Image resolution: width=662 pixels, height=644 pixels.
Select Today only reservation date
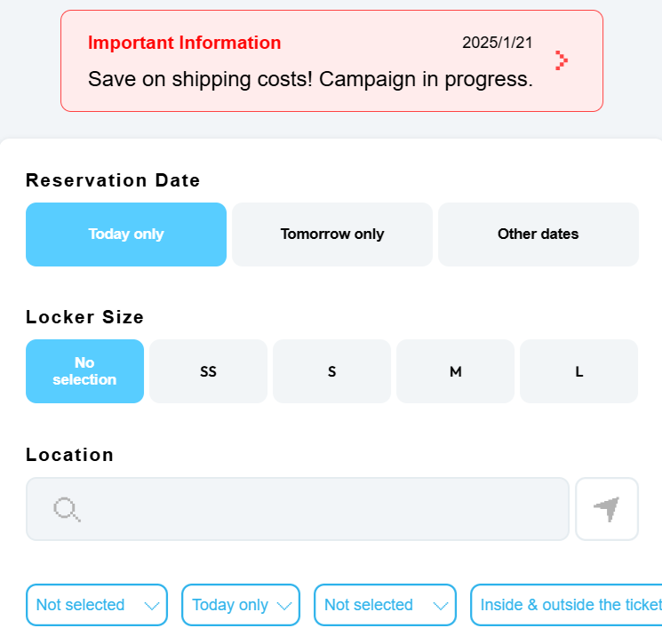coord(126,235)
